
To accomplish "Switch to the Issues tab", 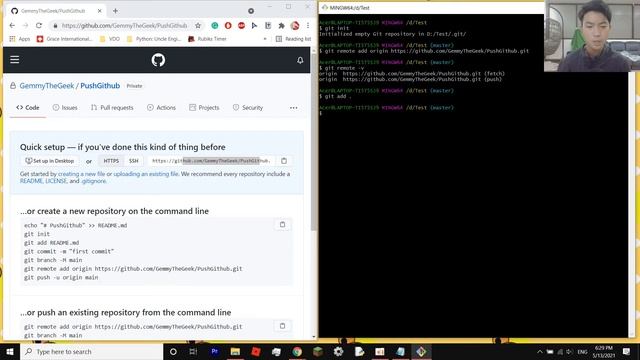I will (65, 108).
